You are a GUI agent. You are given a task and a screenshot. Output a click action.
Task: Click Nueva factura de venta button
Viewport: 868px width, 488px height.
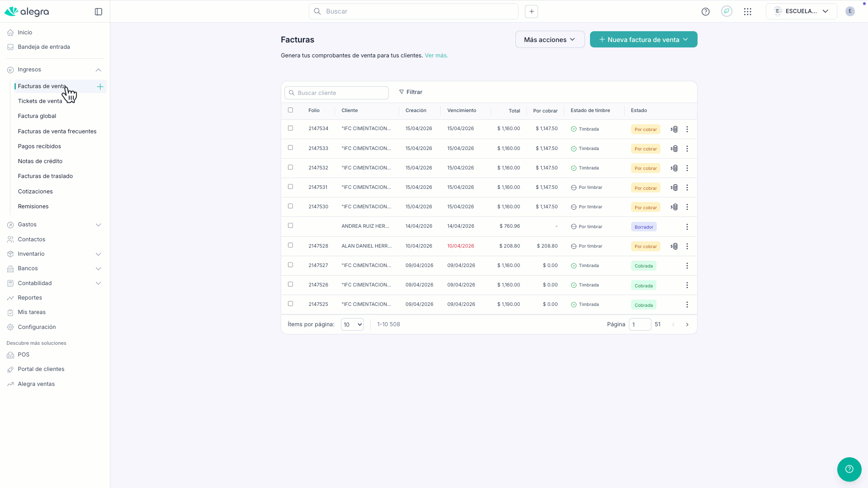643,40
